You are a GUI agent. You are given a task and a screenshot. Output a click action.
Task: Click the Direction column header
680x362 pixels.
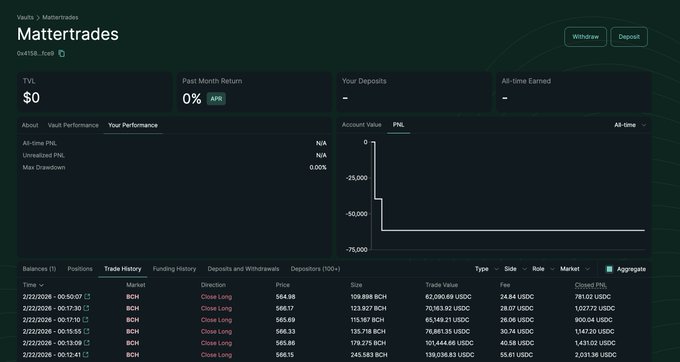pos(213,285)
